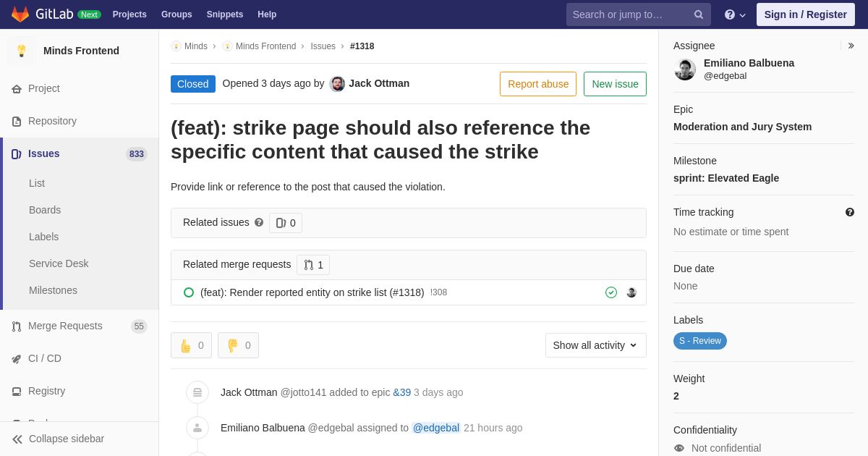Click the Search or jump to field

click(628, 14)
